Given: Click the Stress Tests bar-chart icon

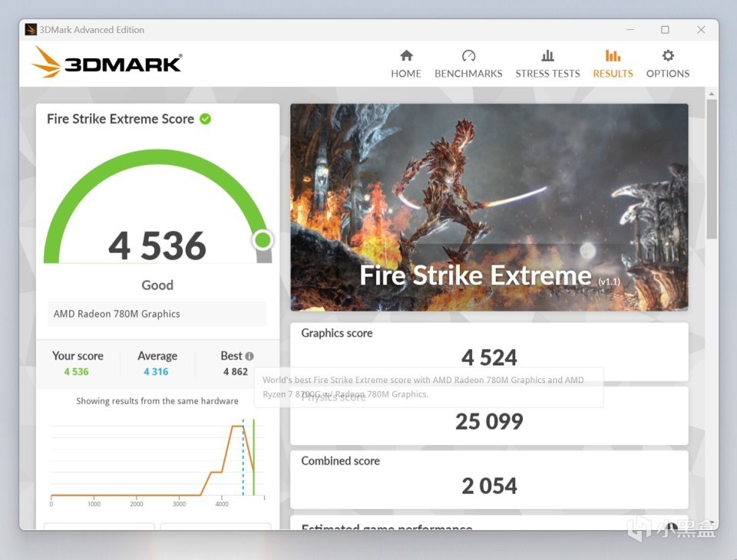Looking at the screenshot, I should coord(547,56).
